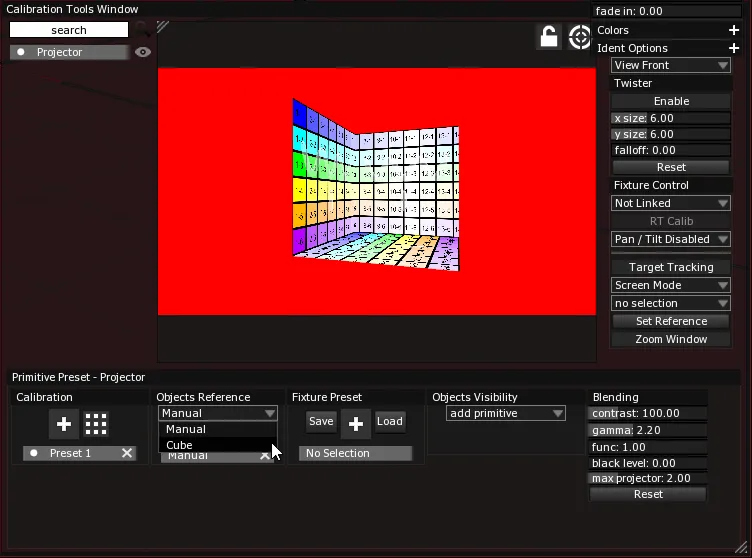
Task: Delete Preset 1 with its X
Action: tap(127, 453)
